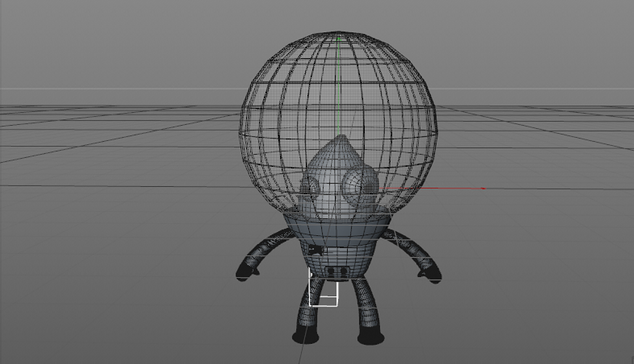This screenshot has width=634, height=364.
Task: Select the robot leg on the viewer's right
Action: click(368, 312)
